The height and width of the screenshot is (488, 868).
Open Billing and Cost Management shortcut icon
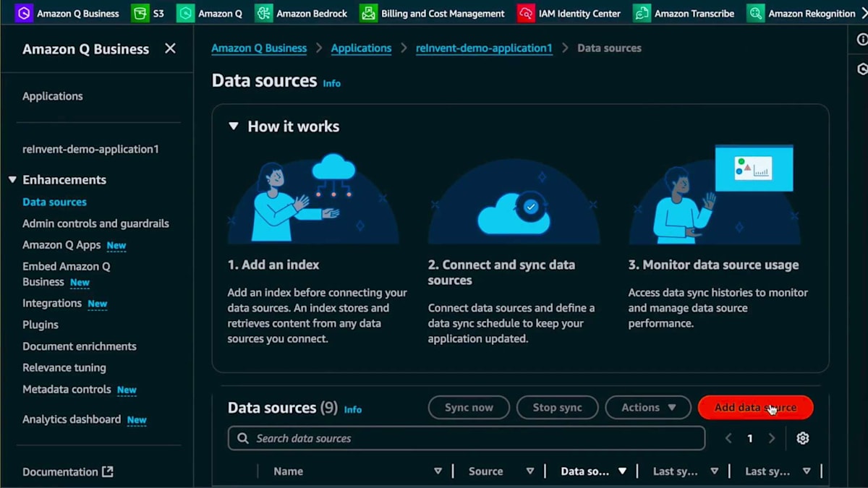click(369, 13)
